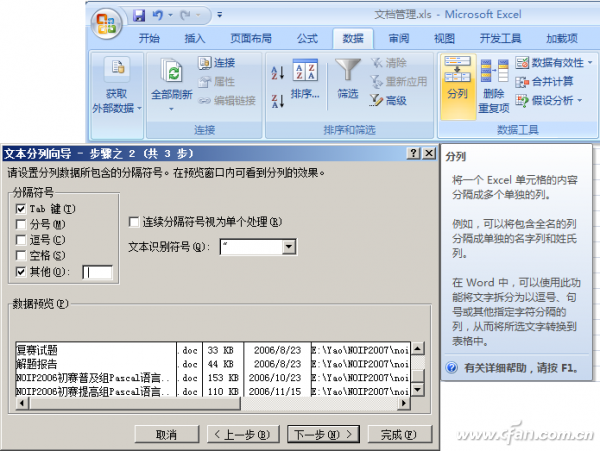This screenshot has width=600, height=451.
Task: Click the 合并计算 consolidate icon
Action: tap(522, 81)
